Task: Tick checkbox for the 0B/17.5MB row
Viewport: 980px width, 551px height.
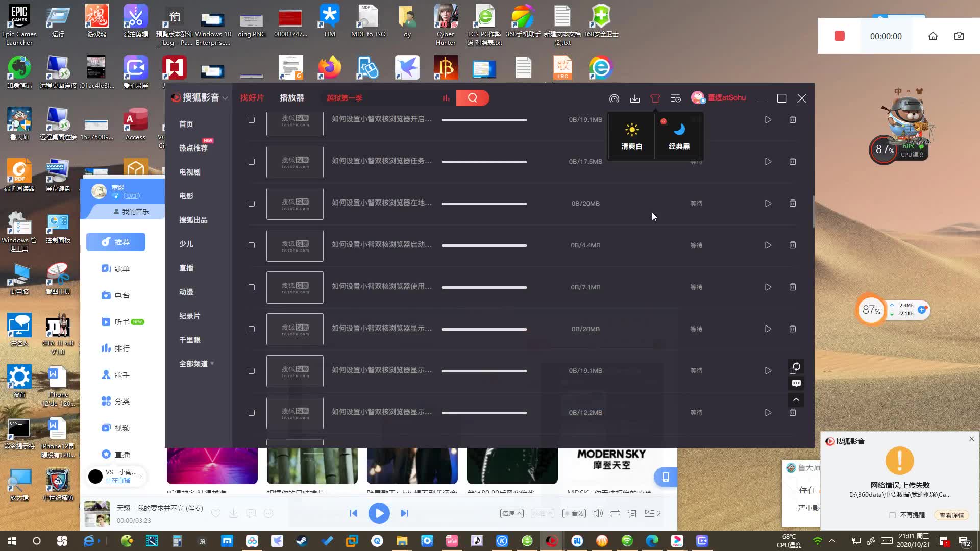Action: click(252, 162)
